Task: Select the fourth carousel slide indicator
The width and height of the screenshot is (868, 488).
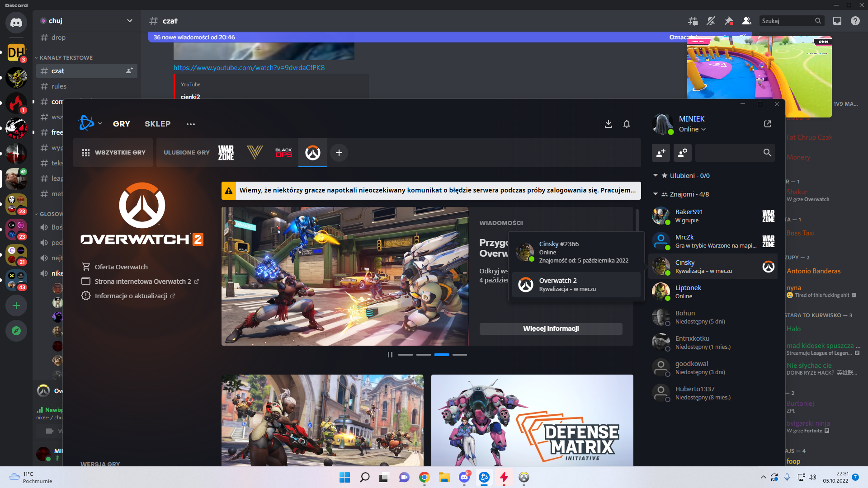Action: (x=459, y=355)
